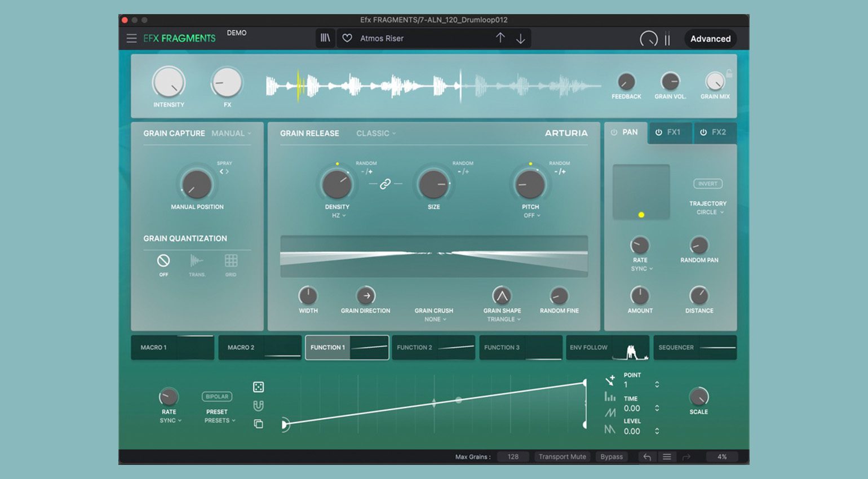Select the Env Follow tab

pyautogui.click(x=608, y=347)
